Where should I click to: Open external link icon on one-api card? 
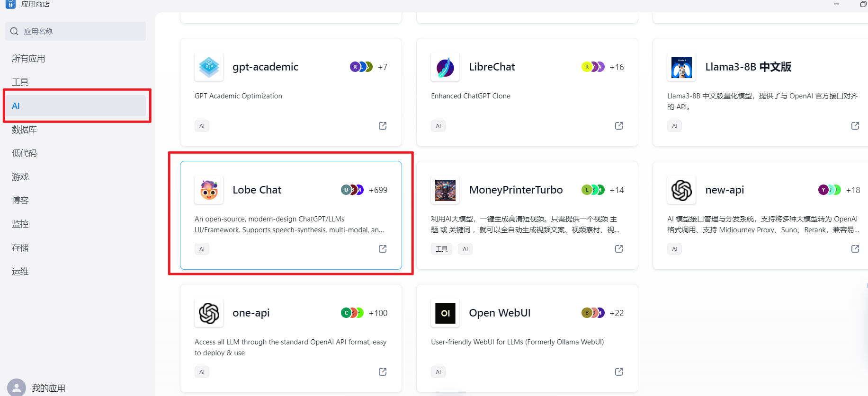383,372
